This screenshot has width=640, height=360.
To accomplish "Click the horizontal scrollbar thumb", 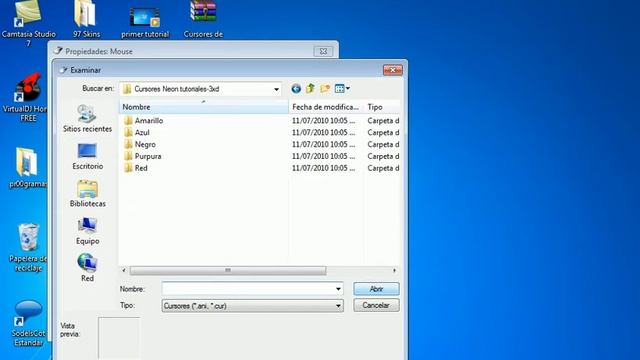I will coord(228,270).
